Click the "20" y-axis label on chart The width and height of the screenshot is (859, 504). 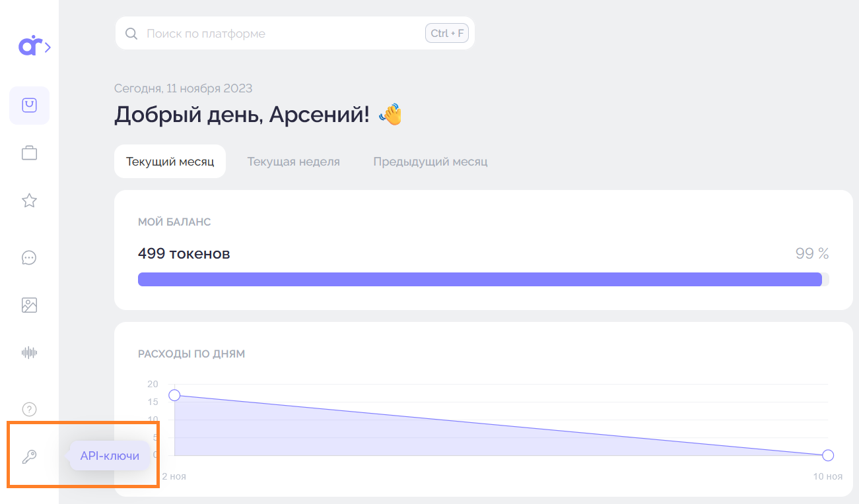pyautogui.click(x=153, y=384)
